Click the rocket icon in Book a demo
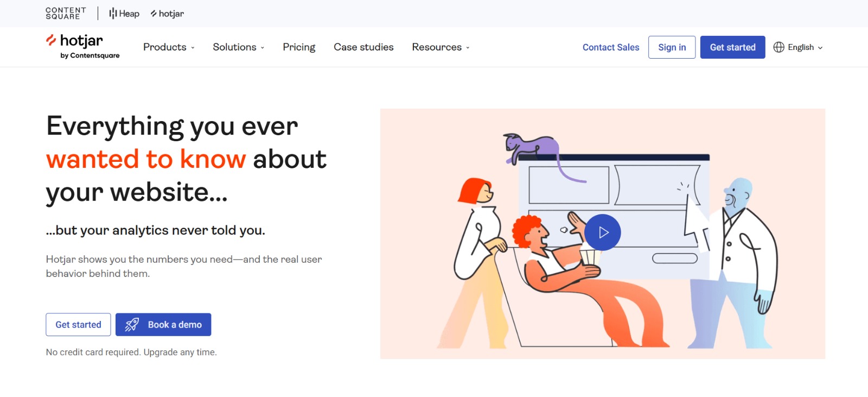The image size is (868, 397). click(x=132, y=325)
